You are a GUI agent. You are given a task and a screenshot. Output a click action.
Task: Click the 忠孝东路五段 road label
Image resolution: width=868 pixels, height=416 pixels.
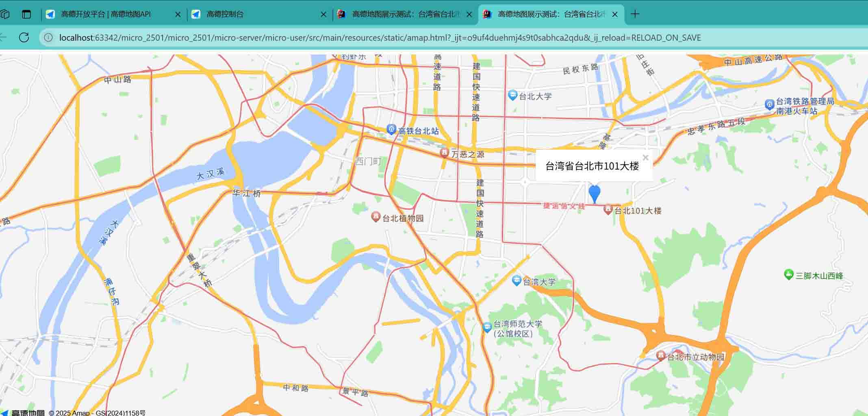pyautogui.click(x=716, y=126)
